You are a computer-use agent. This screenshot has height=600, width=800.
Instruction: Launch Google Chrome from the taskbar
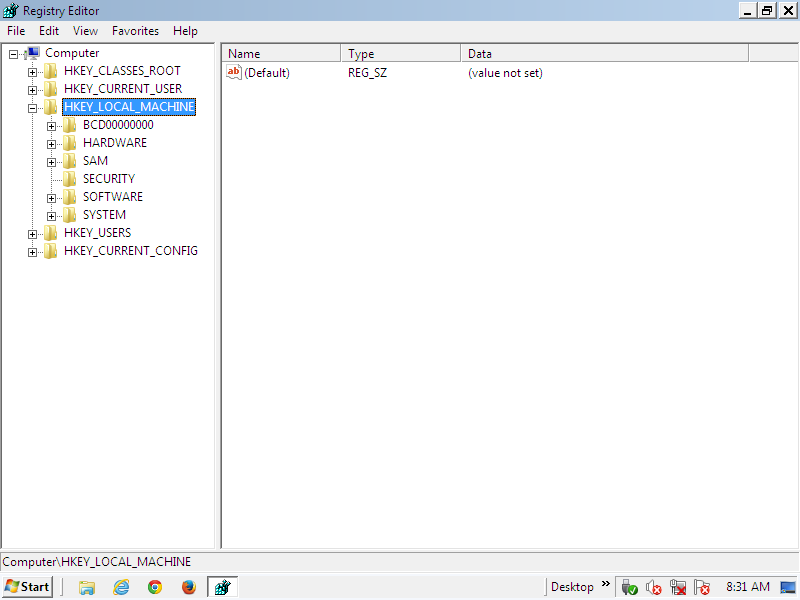[x=155, y=587]
